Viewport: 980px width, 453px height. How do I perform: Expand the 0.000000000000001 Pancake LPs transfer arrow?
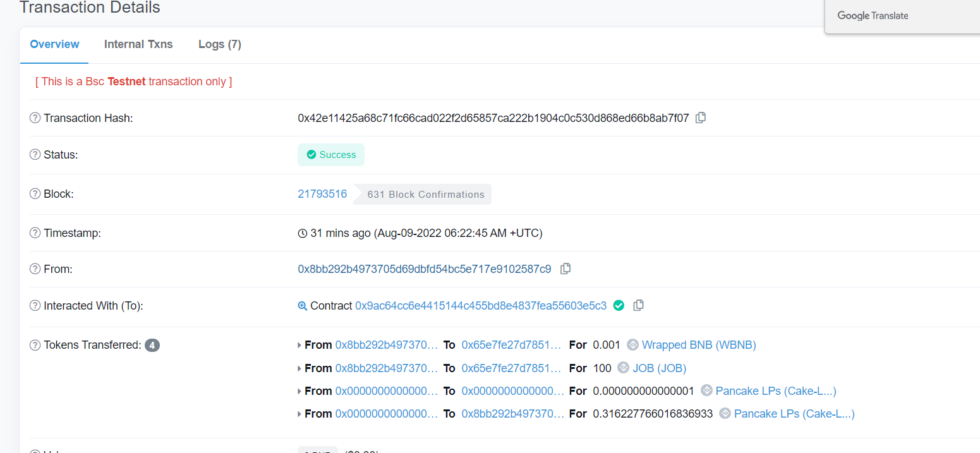tap(299, 391)
